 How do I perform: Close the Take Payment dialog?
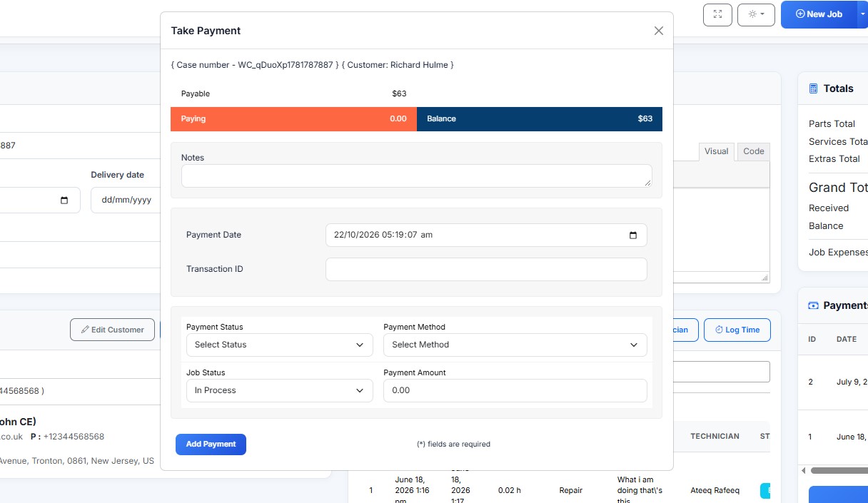point(659,31)
